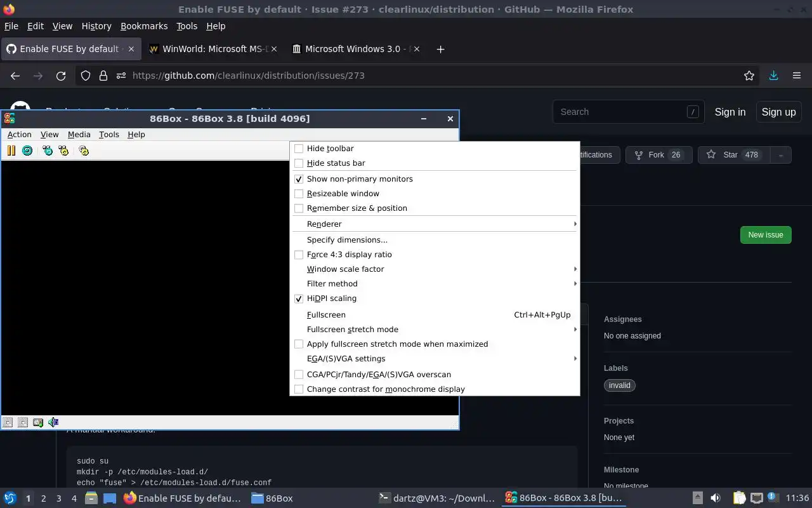The width and height of the screenshot is (812, 508).
Task: Click the GitHub Search field
Action: [628, 112]
